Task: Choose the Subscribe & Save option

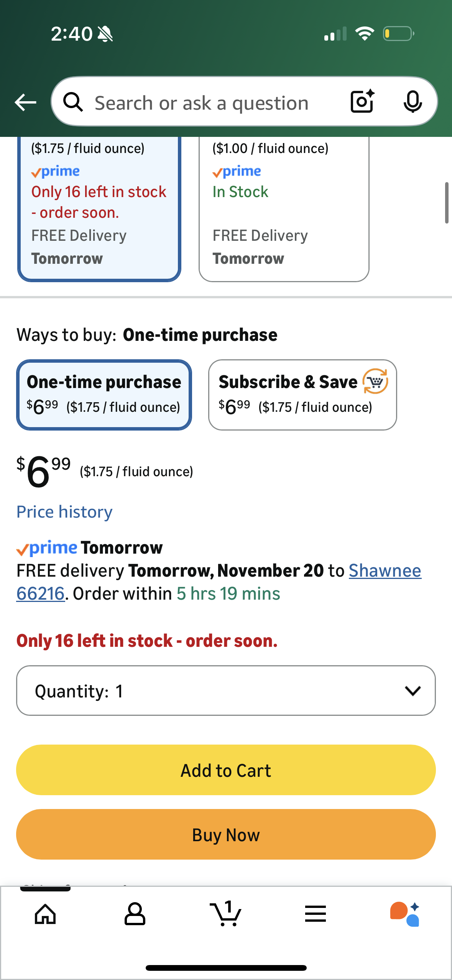Action: click(302, 395)
